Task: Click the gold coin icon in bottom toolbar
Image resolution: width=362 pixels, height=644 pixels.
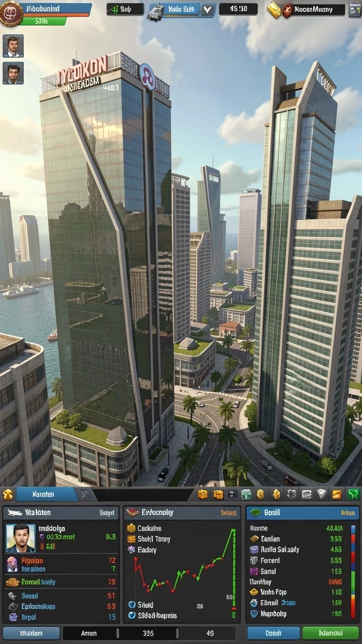Action: coord(260,494)
